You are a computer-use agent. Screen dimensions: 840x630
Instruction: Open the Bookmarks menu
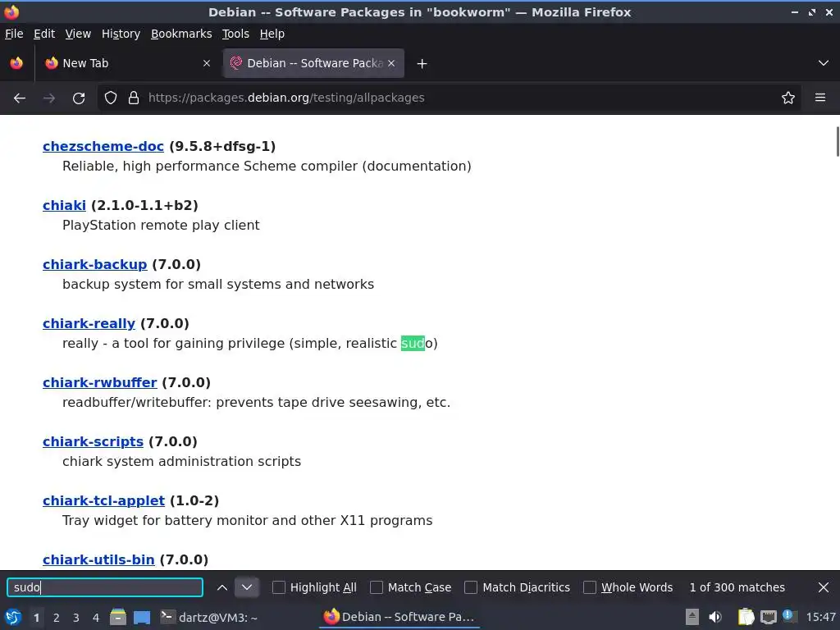181,34
